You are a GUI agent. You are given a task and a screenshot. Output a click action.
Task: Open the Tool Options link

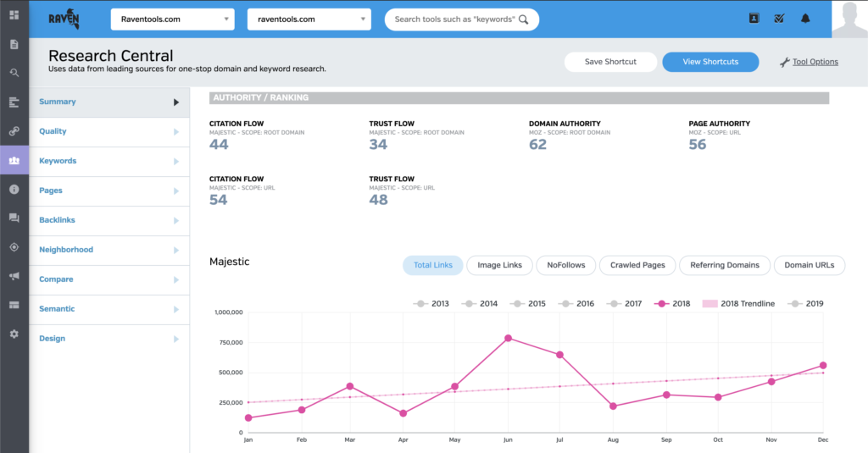point(815,62)
